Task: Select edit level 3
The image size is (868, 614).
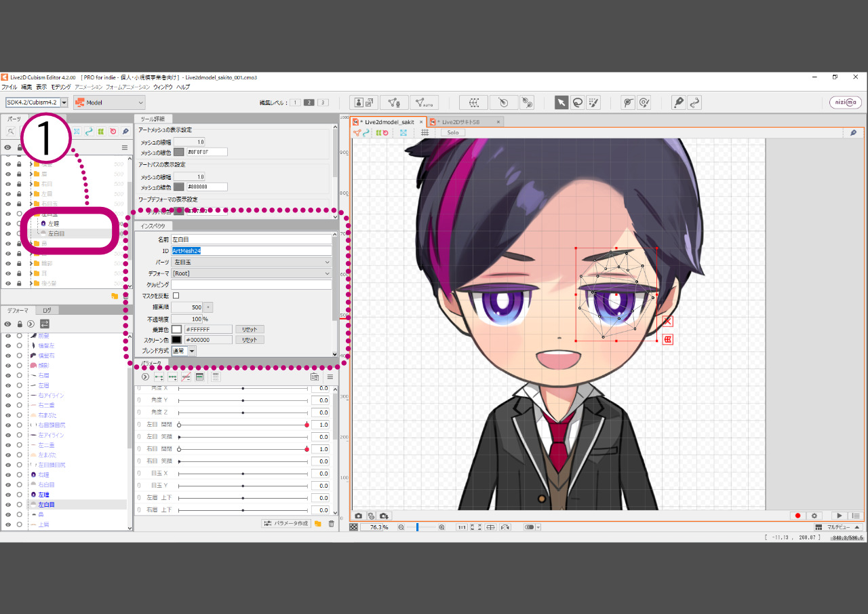Action: coord(323,102)
